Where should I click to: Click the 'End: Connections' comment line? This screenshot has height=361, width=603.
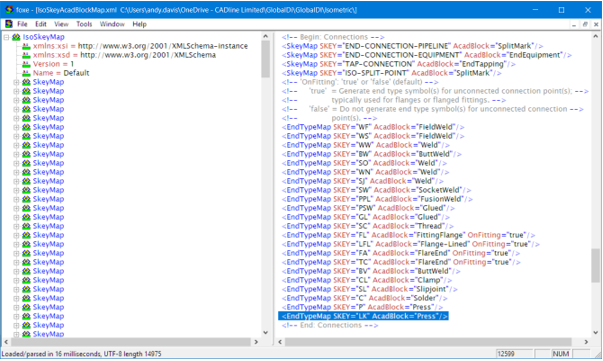(x=330, y=325)
